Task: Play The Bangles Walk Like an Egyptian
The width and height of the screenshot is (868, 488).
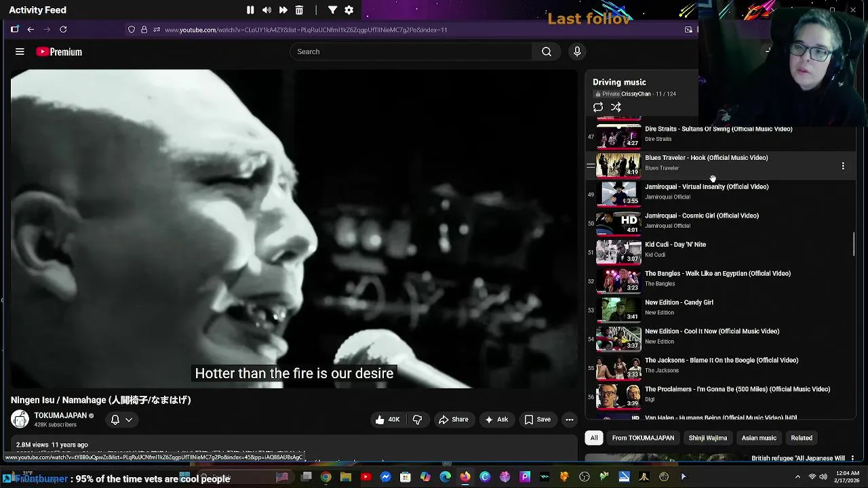Action: click(618, 281)
